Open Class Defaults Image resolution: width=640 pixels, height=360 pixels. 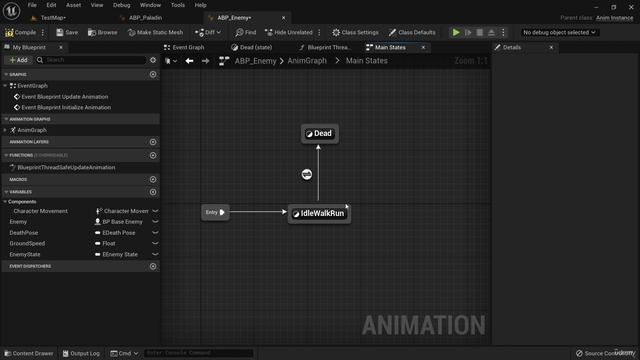point(412,32)
